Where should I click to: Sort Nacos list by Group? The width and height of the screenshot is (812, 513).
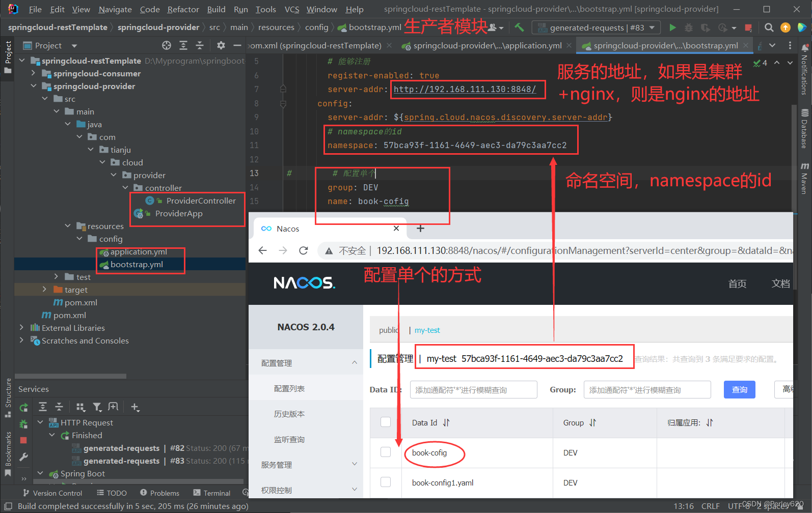592,422
